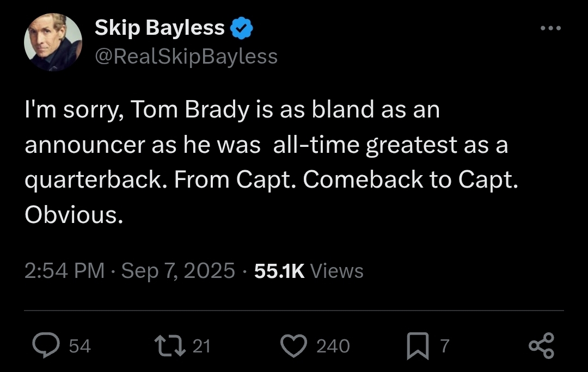Click the word "Obvious." ending the post

73,216
